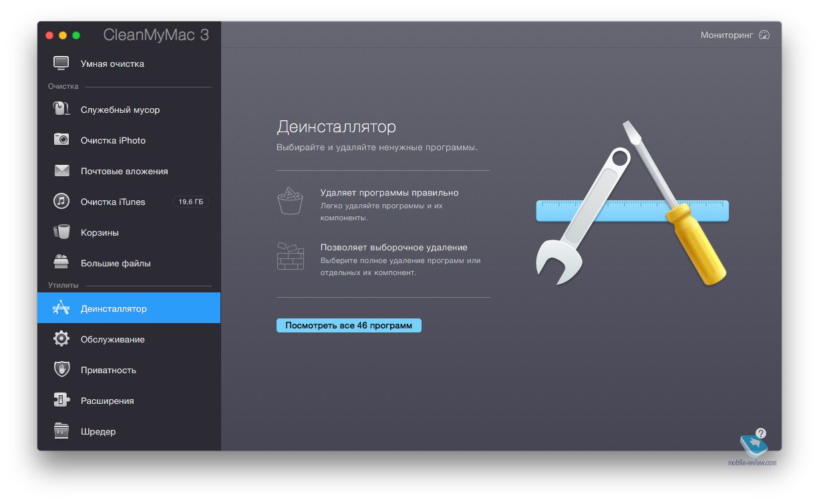Click the 19,6 ГБ size badge
Image resolution: width=819 pixels, height=504 pixels.
point(191,202)
